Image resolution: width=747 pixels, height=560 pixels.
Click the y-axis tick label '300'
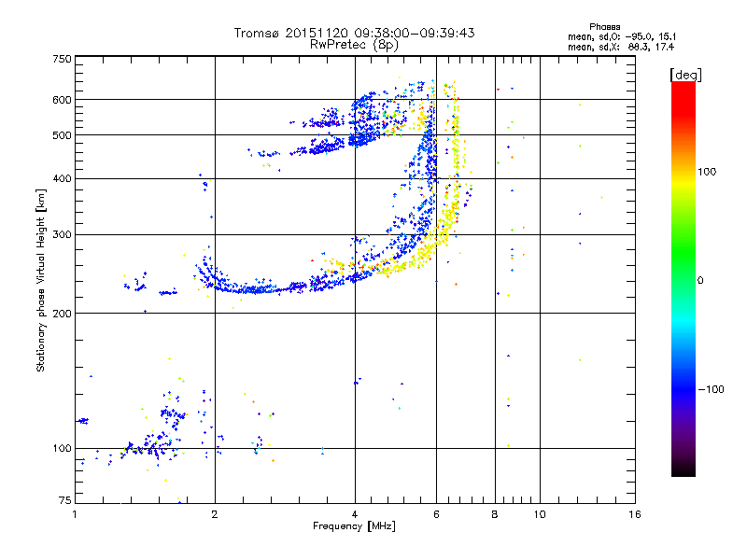[62, 235]
